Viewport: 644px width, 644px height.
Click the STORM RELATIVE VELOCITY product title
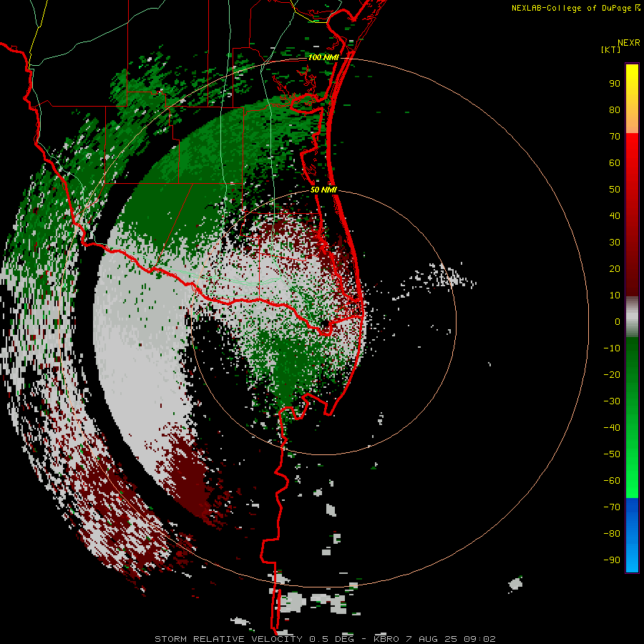tap(229, 639)
